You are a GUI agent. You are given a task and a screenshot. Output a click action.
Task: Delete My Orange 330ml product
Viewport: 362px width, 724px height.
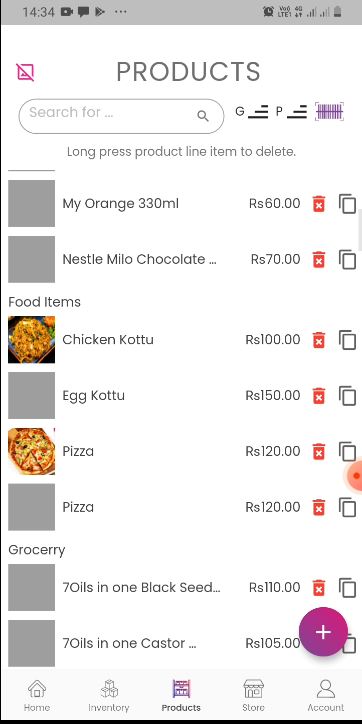319,204
